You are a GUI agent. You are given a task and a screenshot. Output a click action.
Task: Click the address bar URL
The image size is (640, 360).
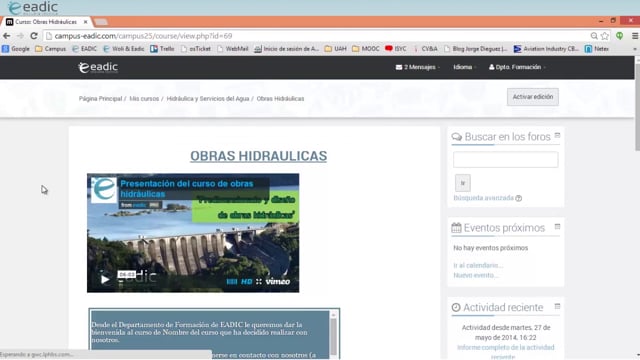(143, 36)
